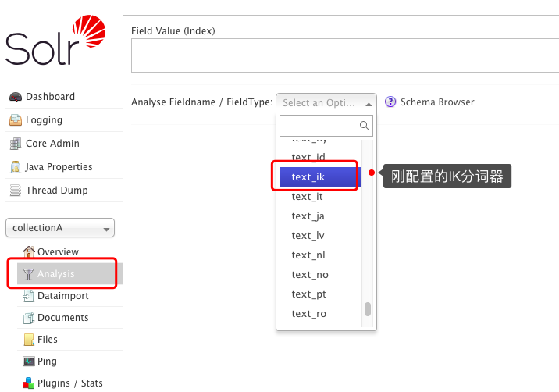Select text_pt option
The height and width of the screenshot is (392, 559).
pos(320,294)
